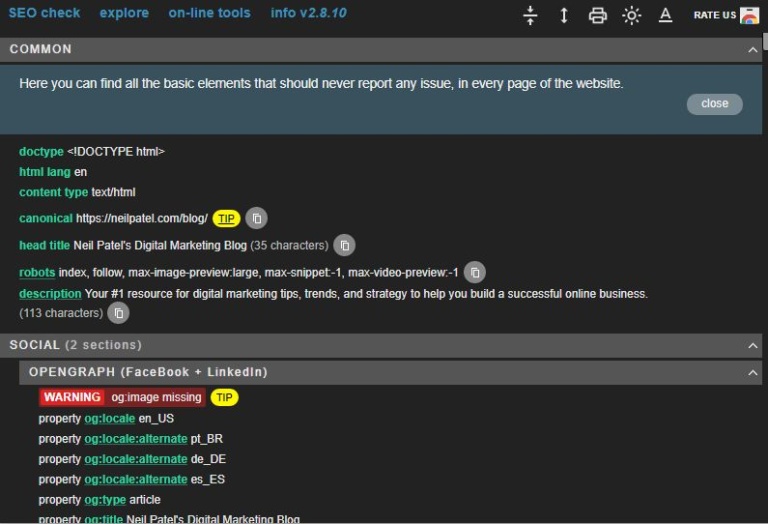Image resolution: width=768 pixels, height=524 pixels.
Task: Open the description link
Action: pos(50,294)
